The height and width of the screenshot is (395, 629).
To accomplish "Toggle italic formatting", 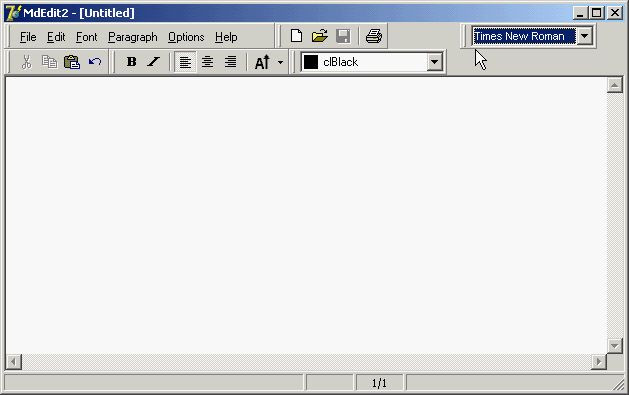I will [x=154, y=62].
